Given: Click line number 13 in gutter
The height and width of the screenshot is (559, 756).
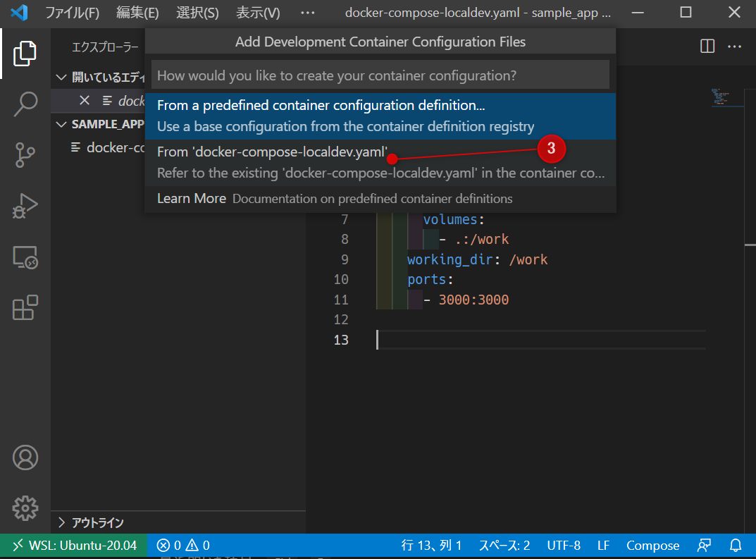Looking at the screenshot, I should click(x=341, y=340).
